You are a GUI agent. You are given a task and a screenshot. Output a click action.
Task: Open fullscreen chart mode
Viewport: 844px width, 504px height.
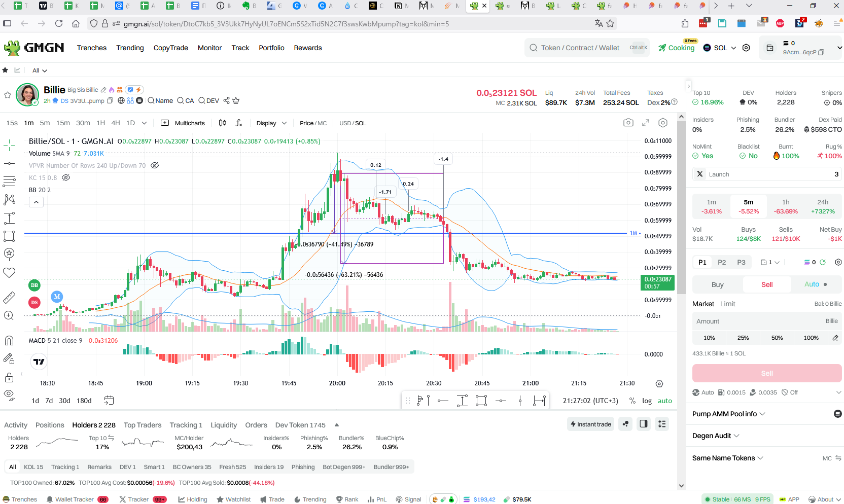646,123
